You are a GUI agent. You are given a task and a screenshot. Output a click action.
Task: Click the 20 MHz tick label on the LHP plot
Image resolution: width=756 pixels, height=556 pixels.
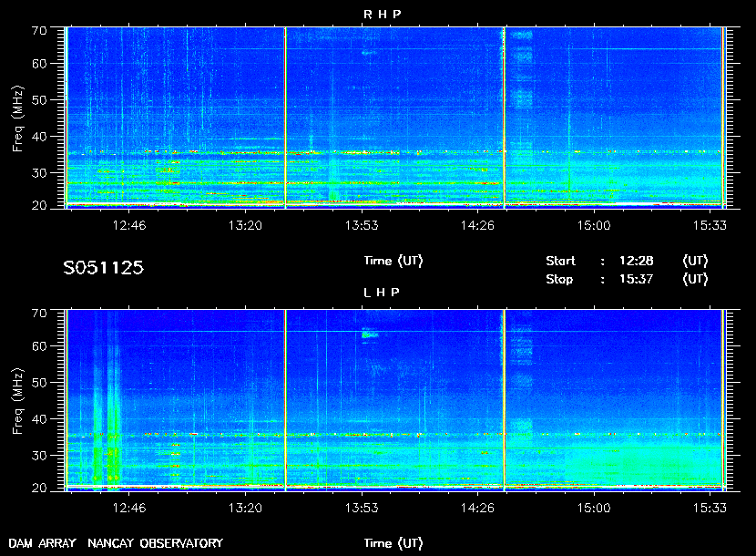click(x=39, y=488)
